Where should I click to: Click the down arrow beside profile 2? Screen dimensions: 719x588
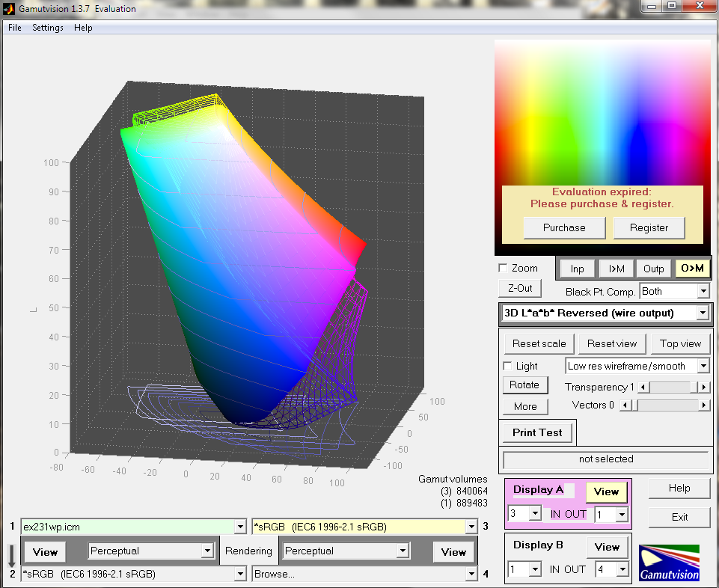[x=12, y=555]
